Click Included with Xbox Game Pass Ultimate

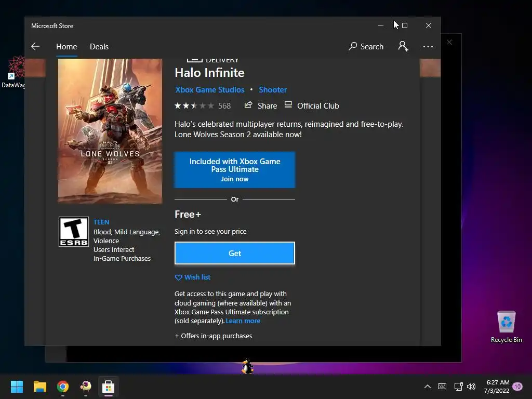pyautogui.click(x=235, y=170)
